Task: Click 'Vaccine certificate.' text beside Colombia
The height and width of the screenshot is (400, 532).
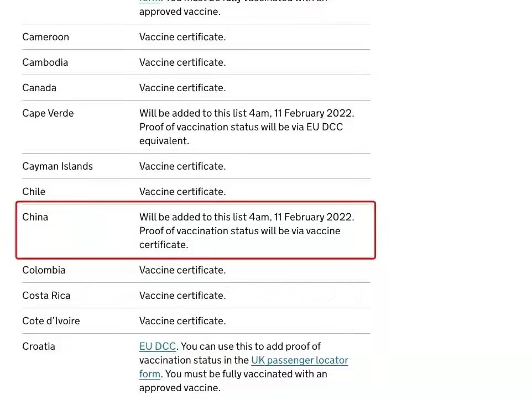Action: (x=182, y=270)
